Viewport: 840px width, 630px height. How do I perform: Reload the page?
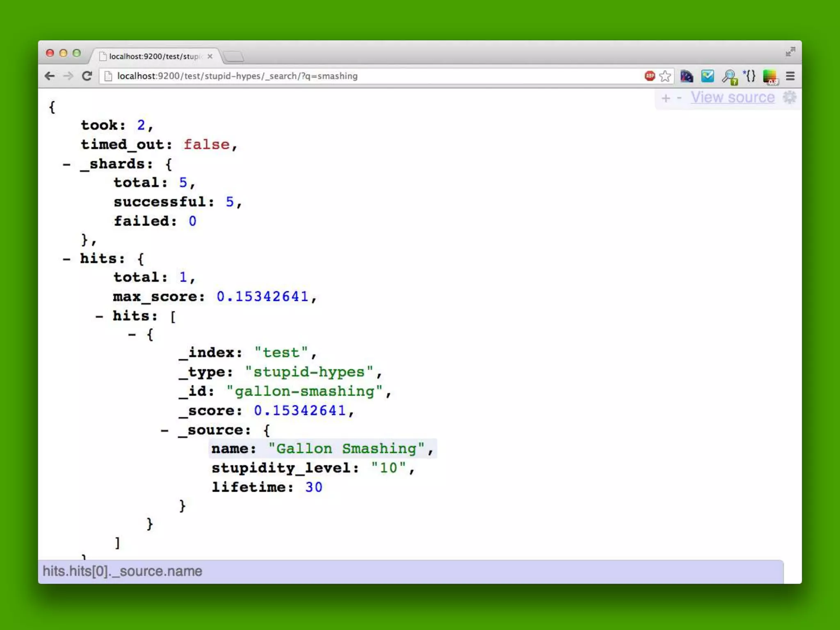tap(87, 76)
